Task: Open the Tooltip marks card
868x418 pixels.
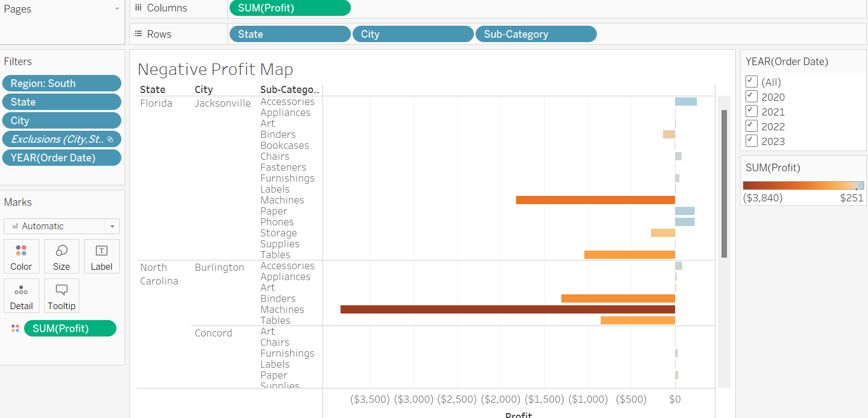Action: tap(61, 296)
